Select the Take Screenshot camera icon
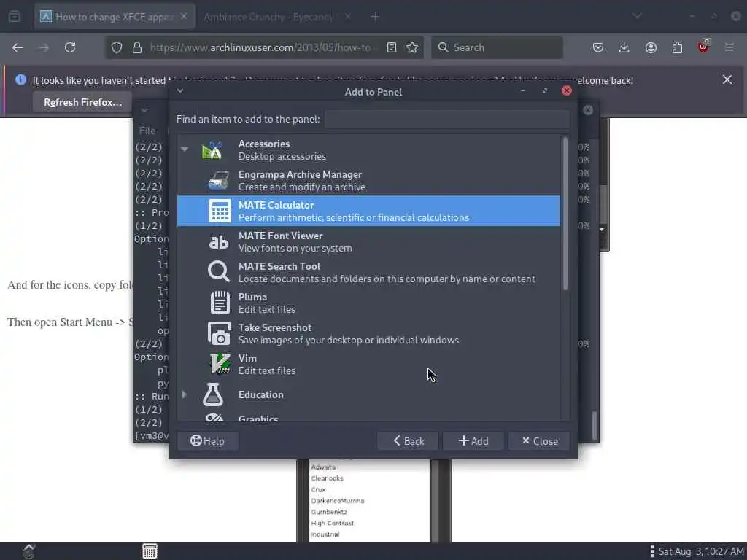The width and height of the screenshot is (747, 560). (x=219, y=333)
